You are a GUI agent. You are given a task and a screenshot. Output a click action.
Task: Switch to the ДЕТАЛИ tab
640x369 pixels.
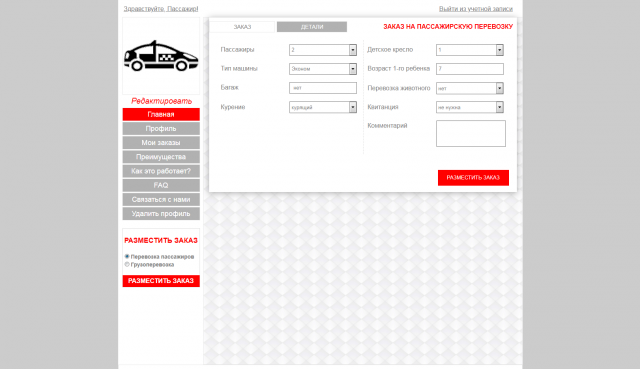(x=312, y=27)
